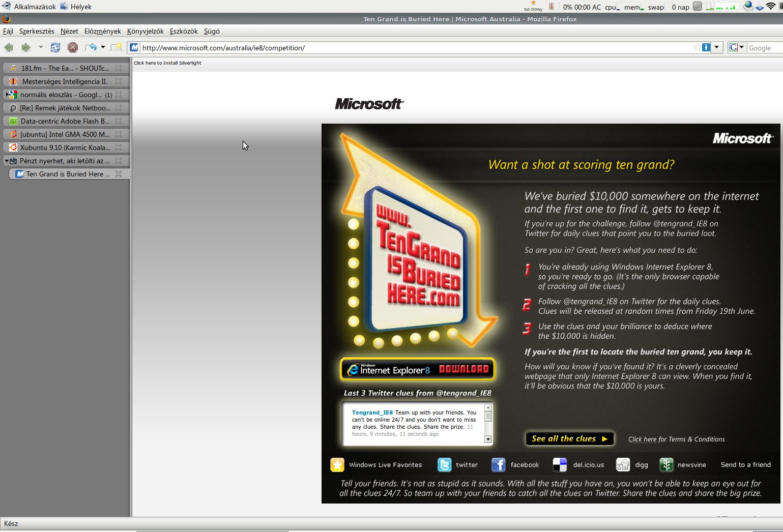Viewport: 783px width, 532px height.
Task: Share via the facebook icon
Action: 499,464
